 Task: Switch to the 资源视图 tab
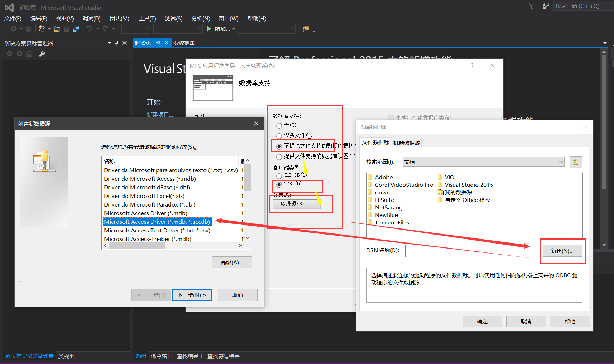click(x=184, y=43)
